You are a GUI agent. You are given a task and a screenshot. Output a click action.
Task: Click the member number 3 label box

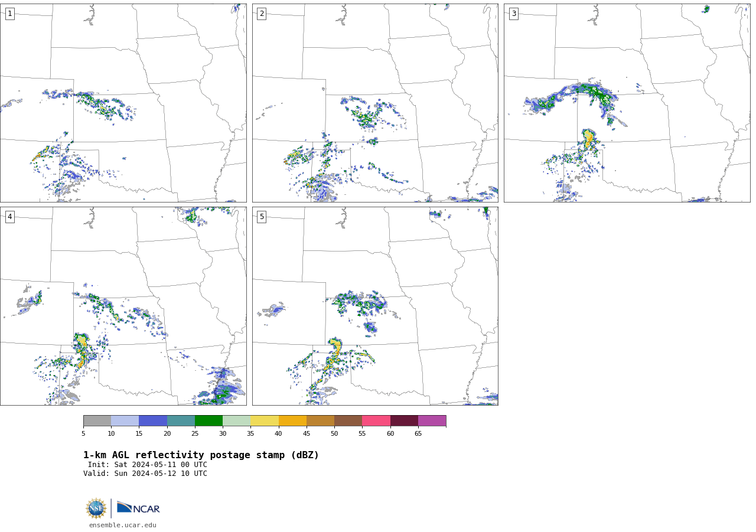[514, 14]
